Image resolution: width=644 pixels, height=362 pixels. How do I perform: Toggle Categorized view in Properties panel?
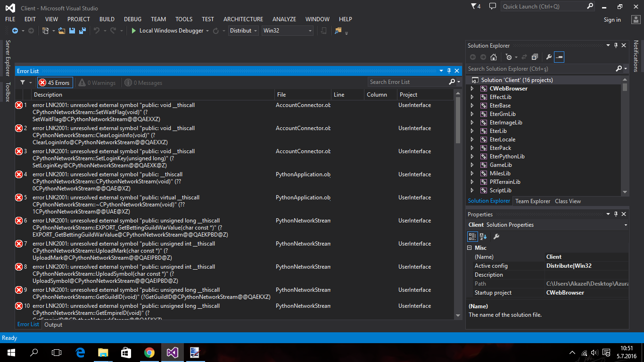click(472, 236)
